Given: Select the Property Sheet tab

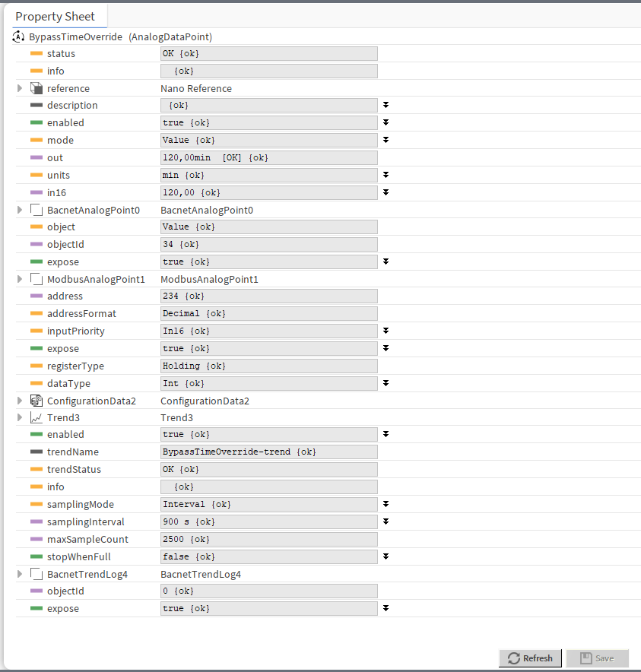Looking at the screenshot, I should 56,17.
